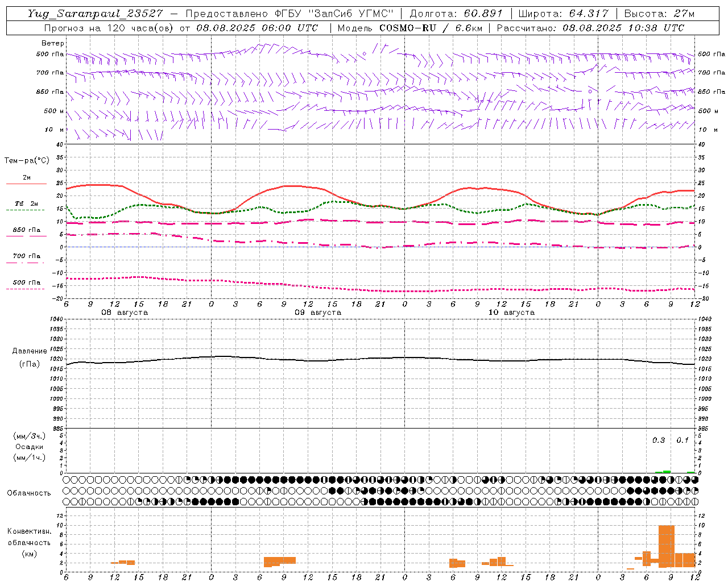
Task: Click the Осадки chart label
Action: coord(30,447)
